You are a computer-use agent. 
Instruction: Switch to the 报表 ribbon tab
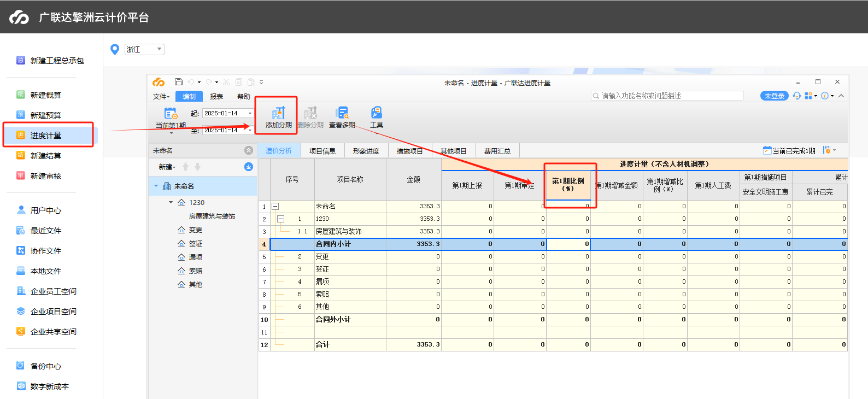pyautogui.click(x=216, y=96)
